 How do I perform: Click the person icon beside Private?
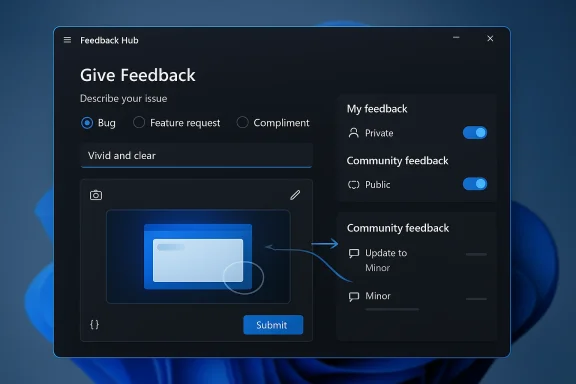[353, 133]
